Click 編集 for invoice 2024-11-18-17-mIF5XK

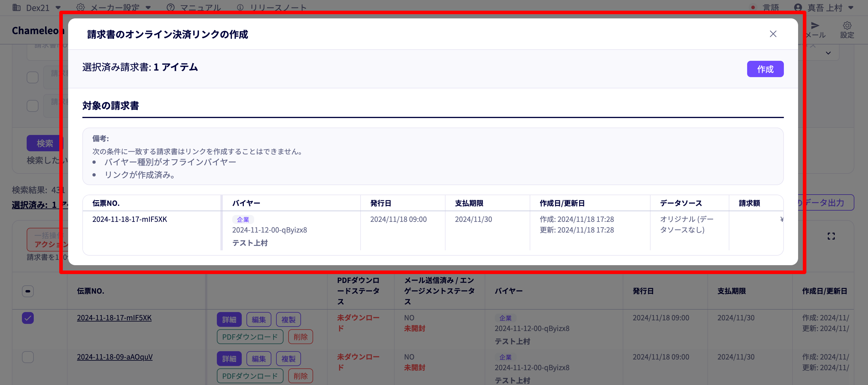(259, 319)
